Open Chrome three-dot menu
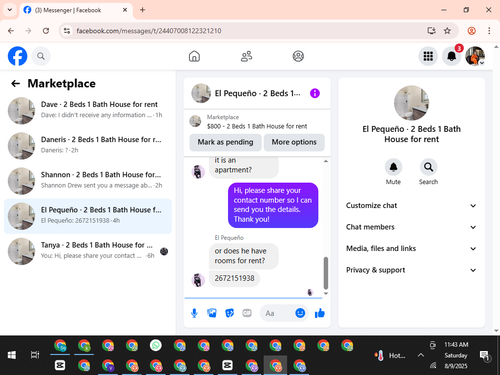The width and height of the screenshot is (500, 375). click(x=489, y=31)
